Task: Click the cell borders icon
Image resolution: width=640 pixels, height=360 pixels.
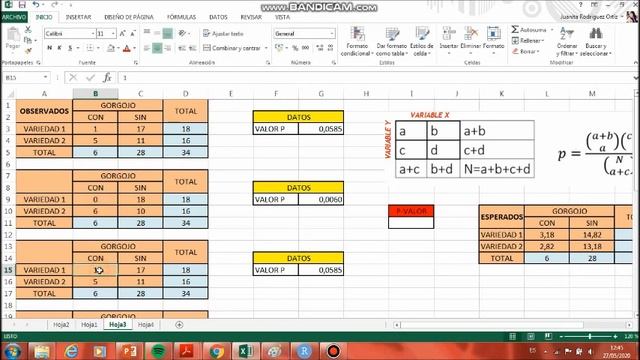Action: [90, 48]
